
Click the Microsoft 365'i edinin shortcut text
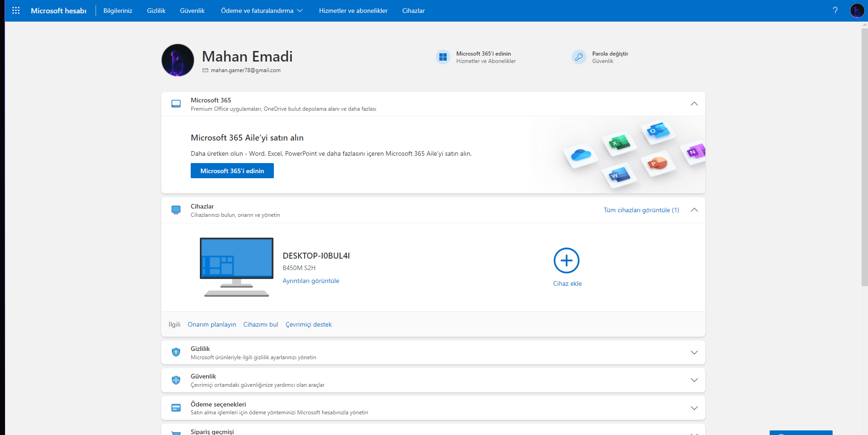coord(483,54)
